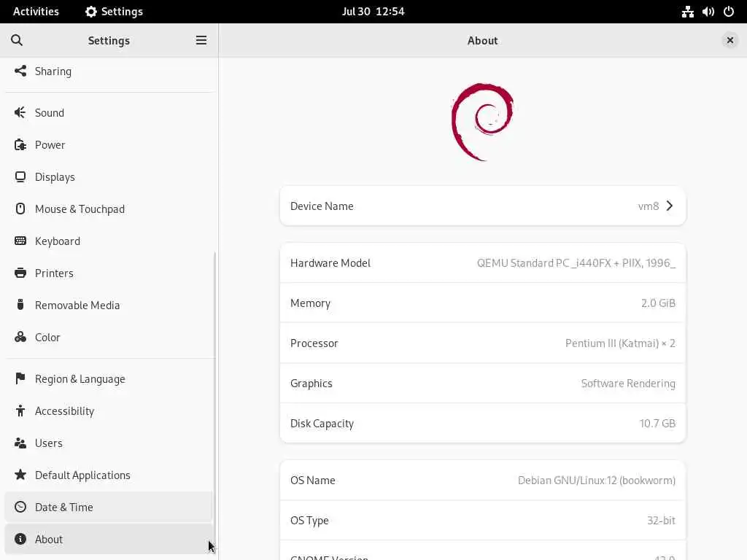Viewport: 747px width, 560px height.
Task: Open Removable Media settings
Action: click(109, 305)
